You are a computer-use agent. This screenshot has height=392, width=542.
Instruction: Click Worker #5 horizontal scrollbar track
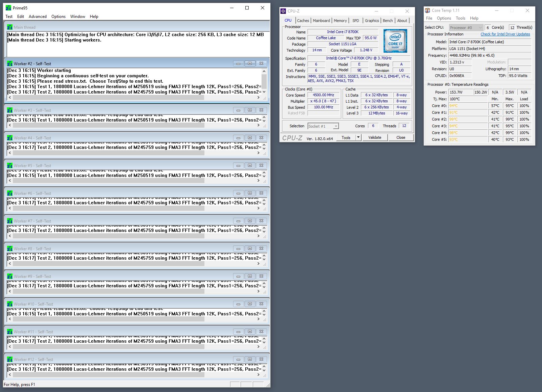pos(134,181)
